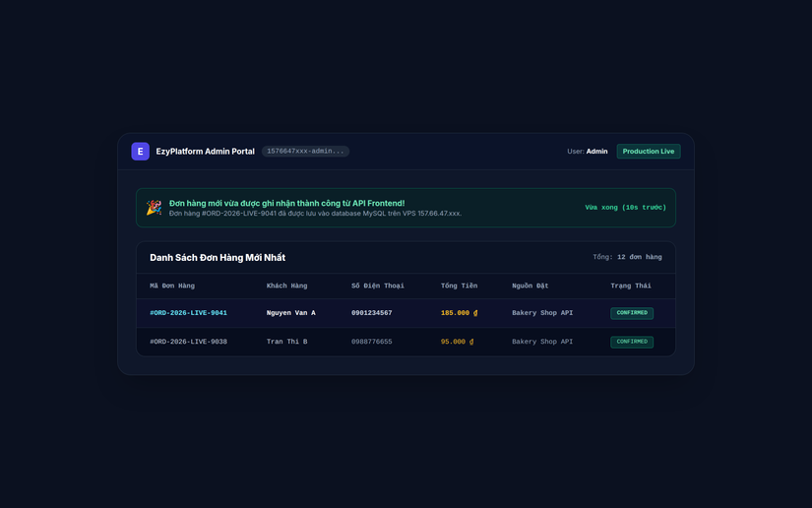Click the Nguồn Đặt column header
The width and height of the screenshot is (812, 508).
[531, 286]
